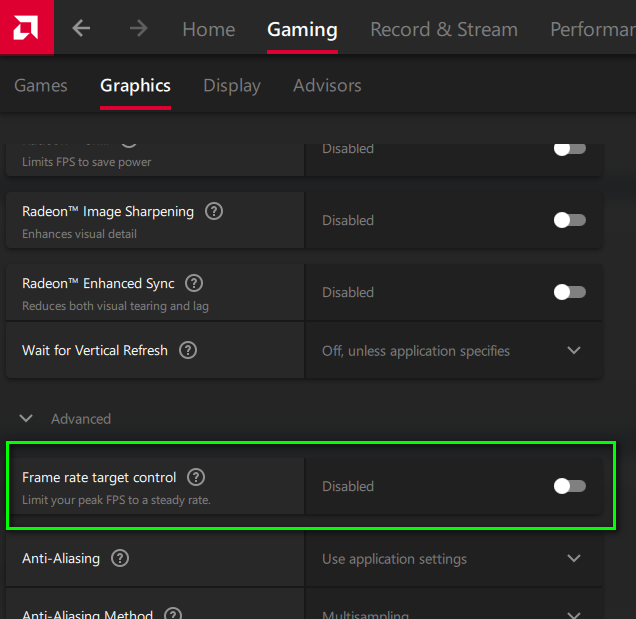Screen dimensions: 636x619
Task: Open the Display sub-tab
Action: 232,86
